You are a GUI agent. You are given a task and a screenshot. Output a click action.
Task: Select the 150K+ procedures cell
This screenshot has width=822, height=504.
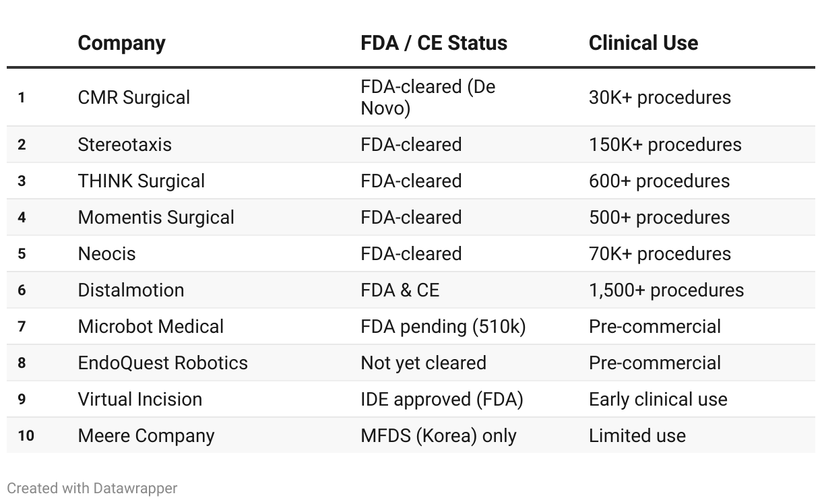click(665, 145)
